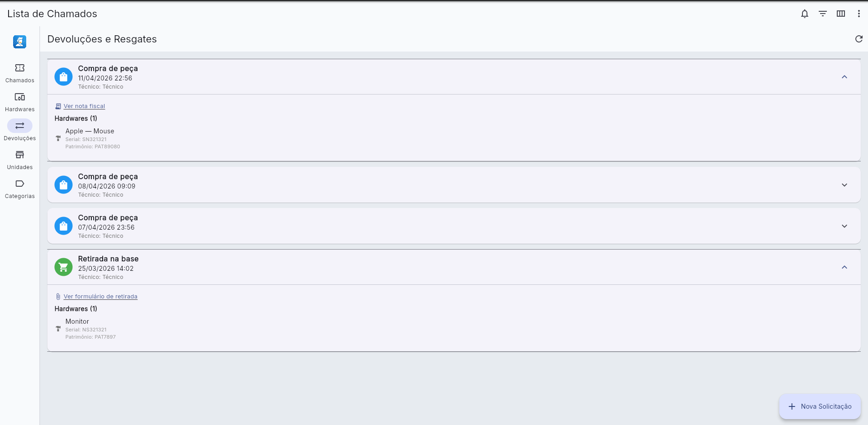Image resolution: width=868 pixels, height=425 pixels.
Task: Open the Ver formulário de retirada link
Action: 100,297
